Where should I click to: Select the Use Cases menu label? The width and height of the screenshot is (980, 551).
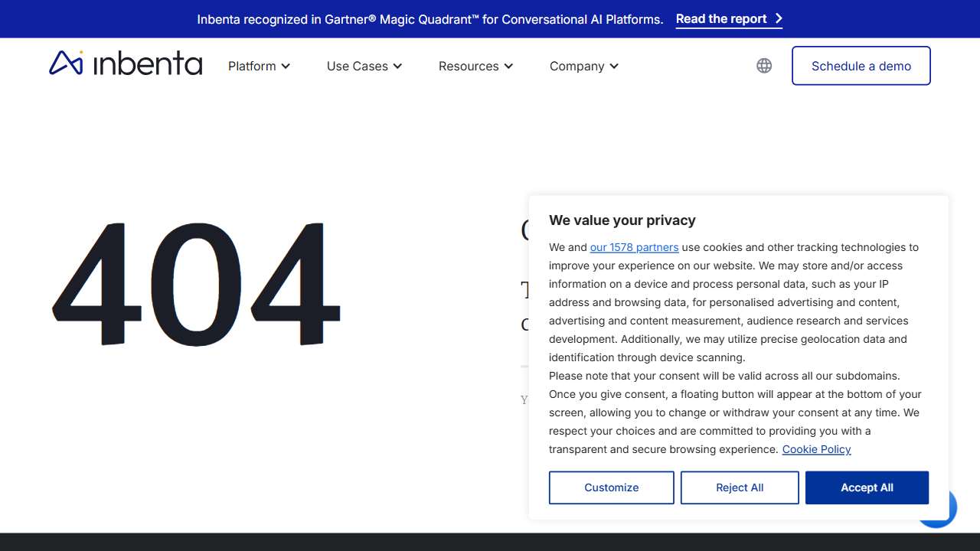coord(357,67)
